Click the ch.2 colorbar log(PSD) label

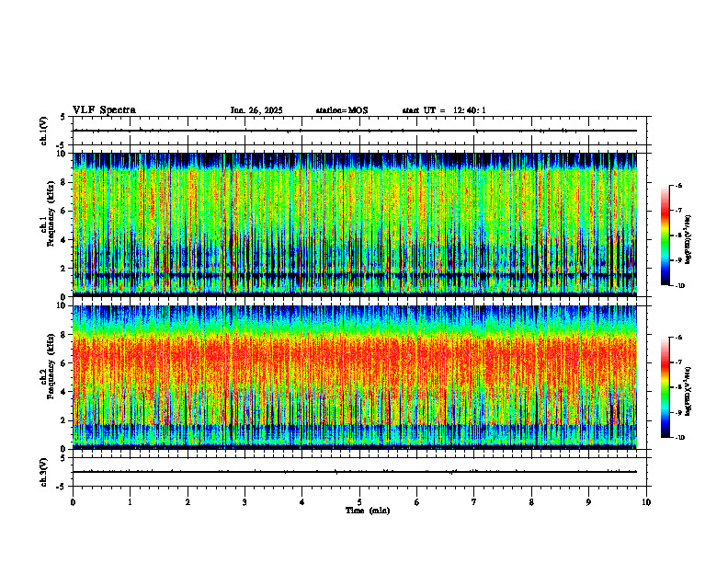689,392
